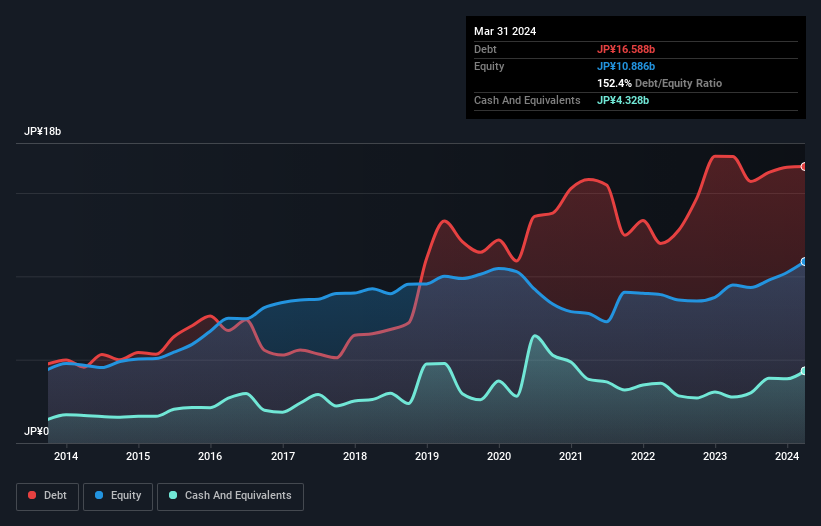Image resolution: width=821 pixels, height=526 pixels.
Task: Select the 2021 x-axis label
Action: tap(571, 456)
